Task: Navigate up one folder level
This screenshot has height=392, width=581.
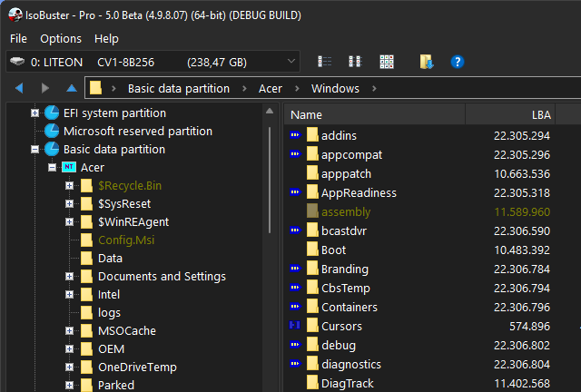Action: point(72,88)
